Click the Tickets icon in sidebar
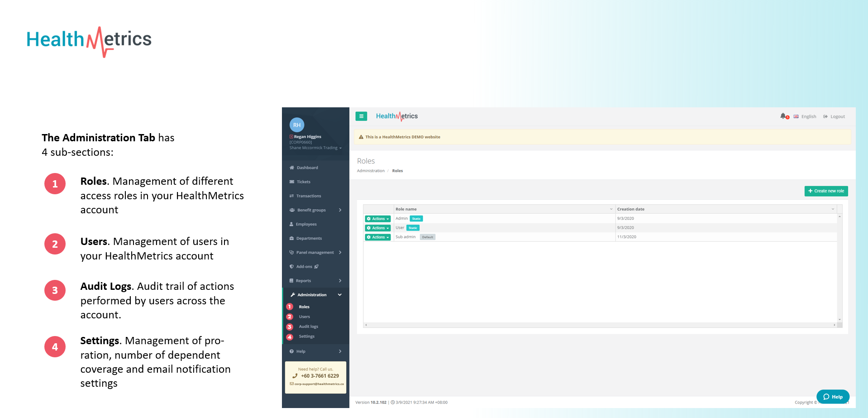This screenshot has height=418, width=868. click(x=292, y=182)
